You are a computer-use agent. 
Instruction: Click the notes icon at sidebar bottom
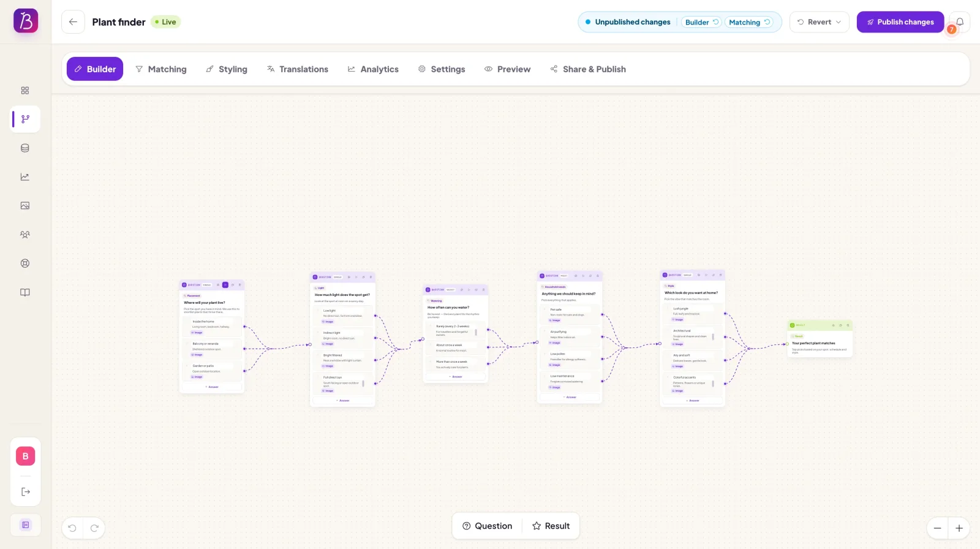pyautogui.click(x=25, y=524)
